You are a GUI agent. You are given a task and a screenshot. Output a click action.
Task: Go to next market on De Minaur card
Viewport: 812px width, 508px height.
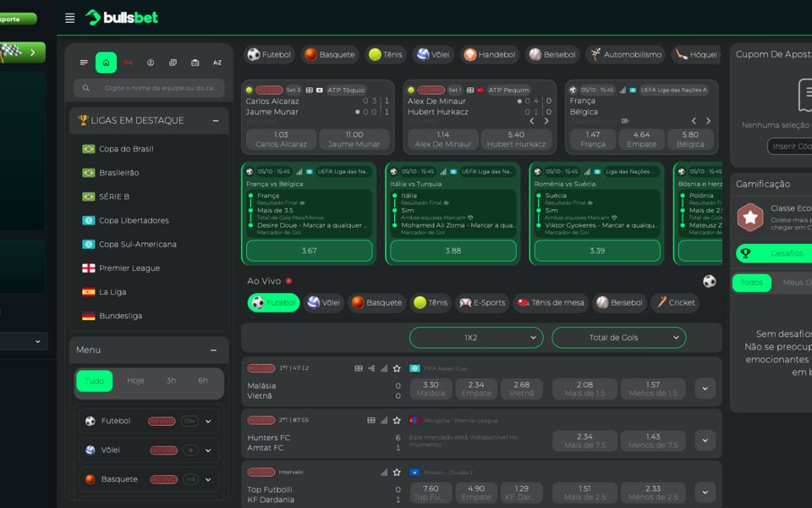pyautogui.click(x=546, y=121)
